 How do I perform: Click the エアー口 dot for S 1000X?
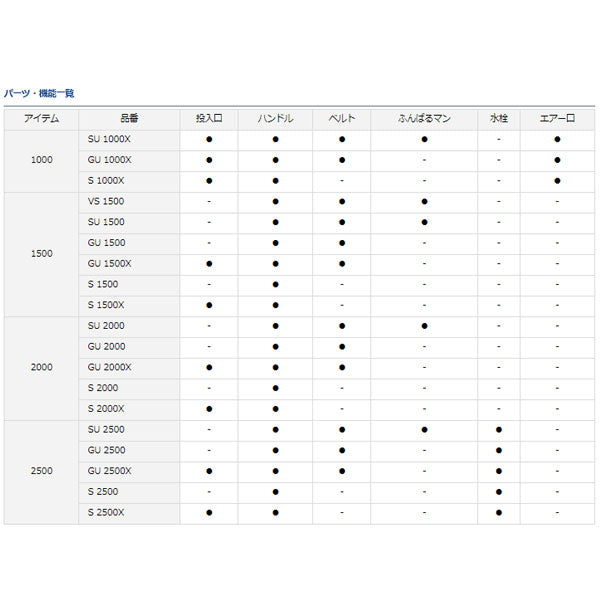557,181
